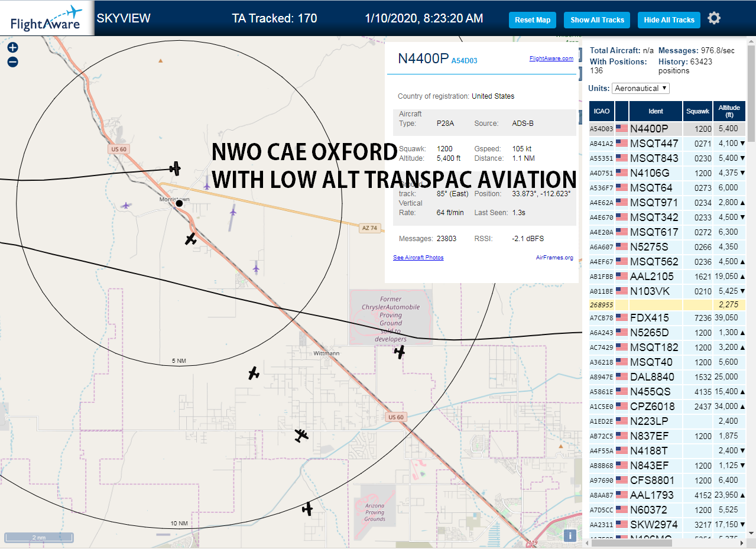Click the Morristown receiver location dot
This screenshot has height=549, width=756.
click(179, 203)
